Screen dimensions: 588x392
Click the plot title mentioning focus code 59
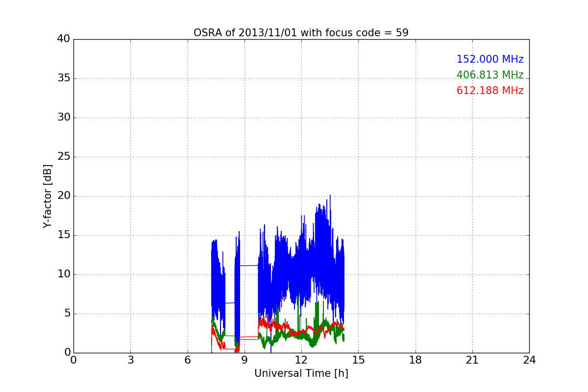[x=301, y=33]
